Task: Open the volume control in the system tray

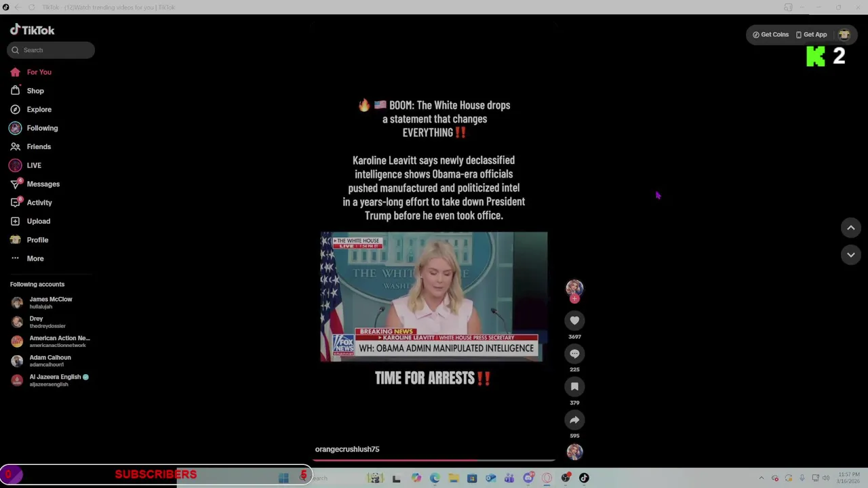Action: pos(826,479)
